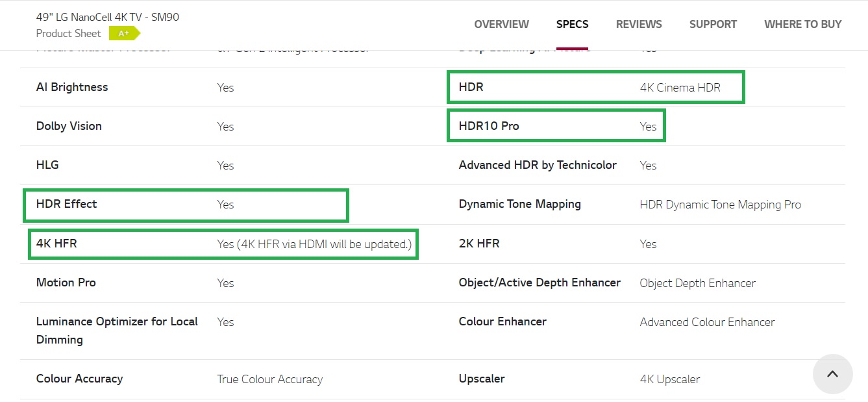Select the Specs tab

coord(572,25)
